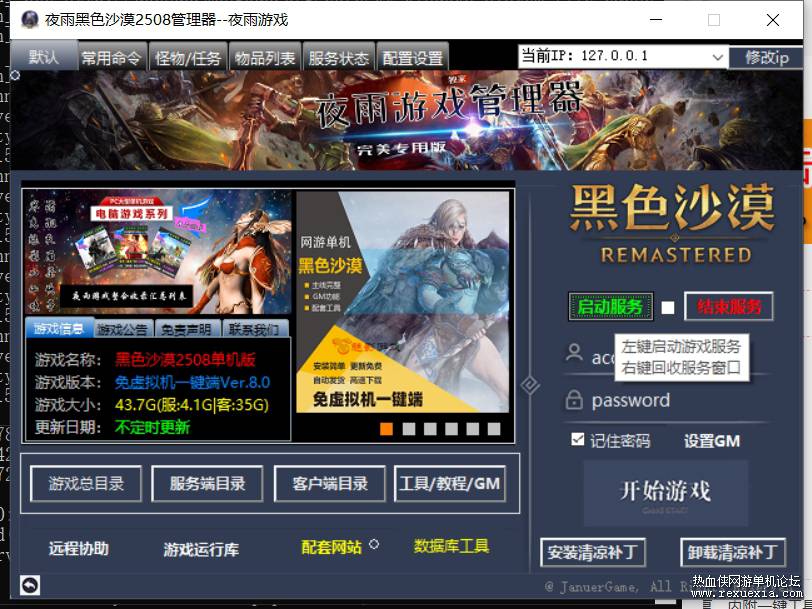This screenshot has width=812, height=609.
Task: Select the 联系我们 sub-tab
Action: [x=255, y=329]
